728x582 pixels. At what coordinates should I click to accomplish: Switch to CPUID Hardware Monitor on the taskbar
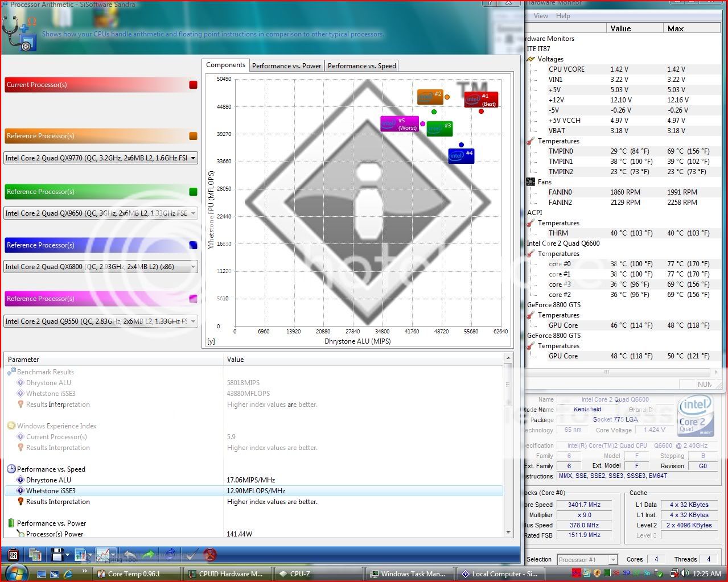tap(228, 573)
